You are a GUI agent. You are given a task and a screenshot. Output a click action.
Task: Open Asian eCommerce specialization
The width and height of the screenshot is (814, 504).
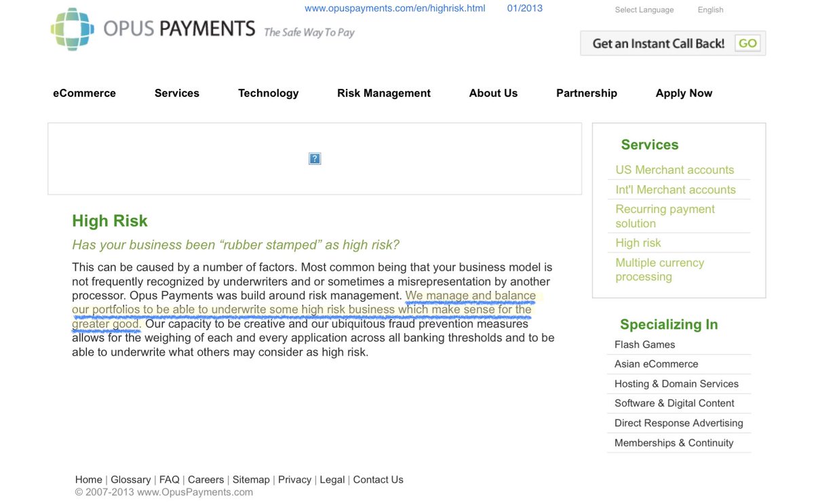tap(656, 364)
